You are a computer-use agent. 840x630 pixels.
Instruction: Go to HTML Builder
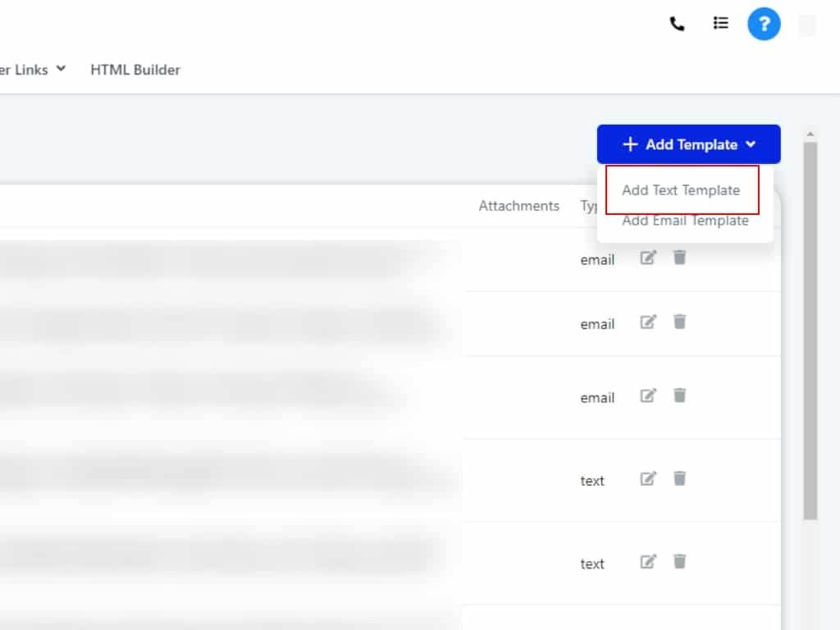135,70
